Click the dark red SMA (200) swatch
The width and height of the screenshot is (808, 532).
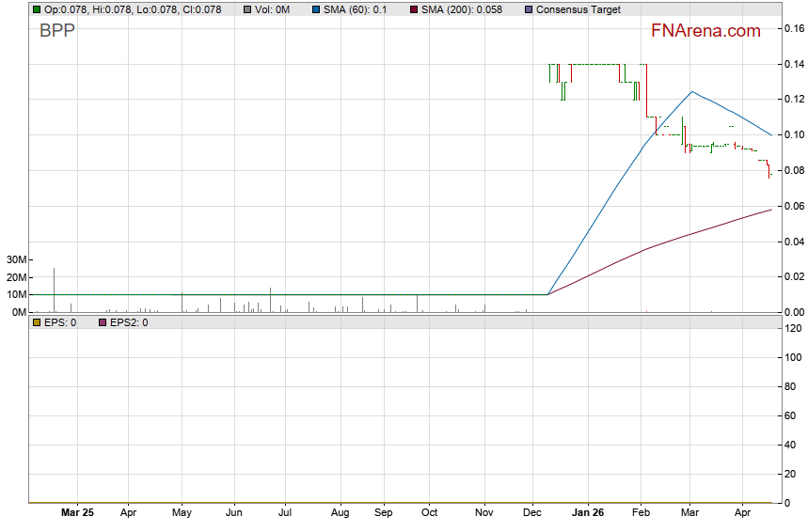pyautogui.click(x=414, y=9)
